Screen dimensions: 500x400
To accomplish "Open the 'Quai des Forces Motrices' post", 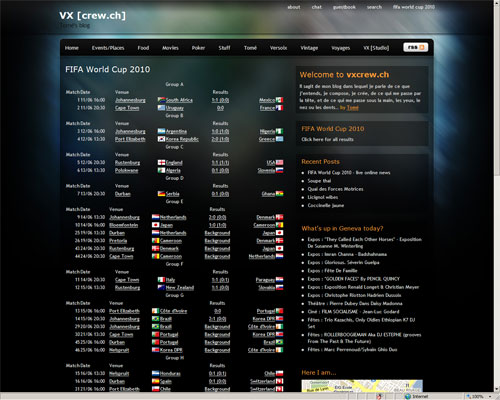I will (x=335, y=189).
